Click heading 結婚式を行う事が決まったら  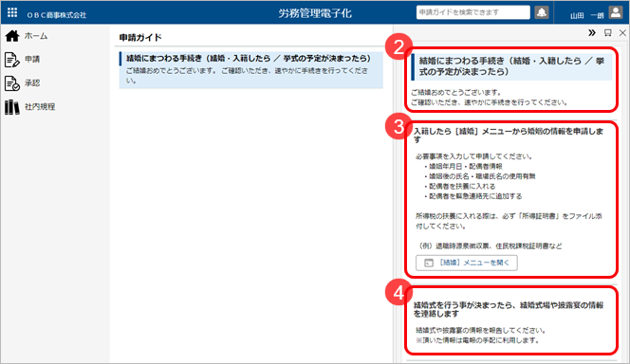[509, 309]
